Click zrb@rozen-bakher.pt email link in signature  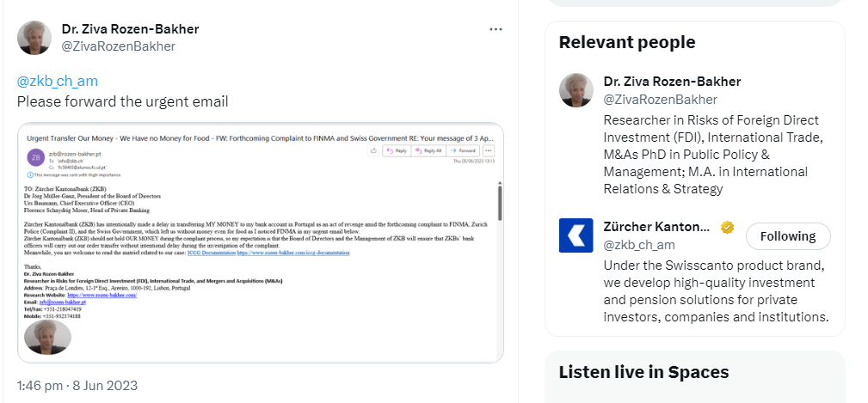tap(63, 302)
